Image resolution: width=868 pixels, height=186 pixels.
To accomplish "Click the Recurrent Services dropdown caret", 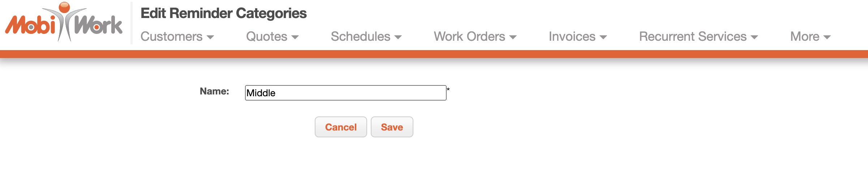I will [754, 37].
